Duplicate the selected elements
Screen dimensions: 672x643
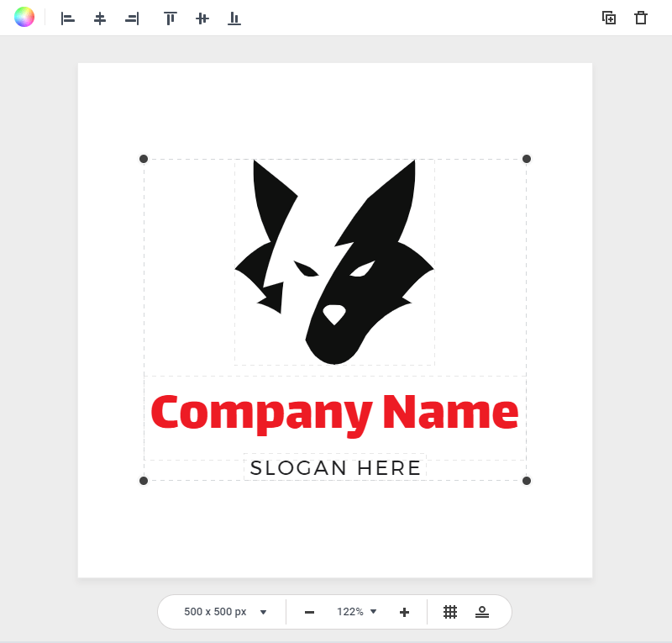coord(609,18)
